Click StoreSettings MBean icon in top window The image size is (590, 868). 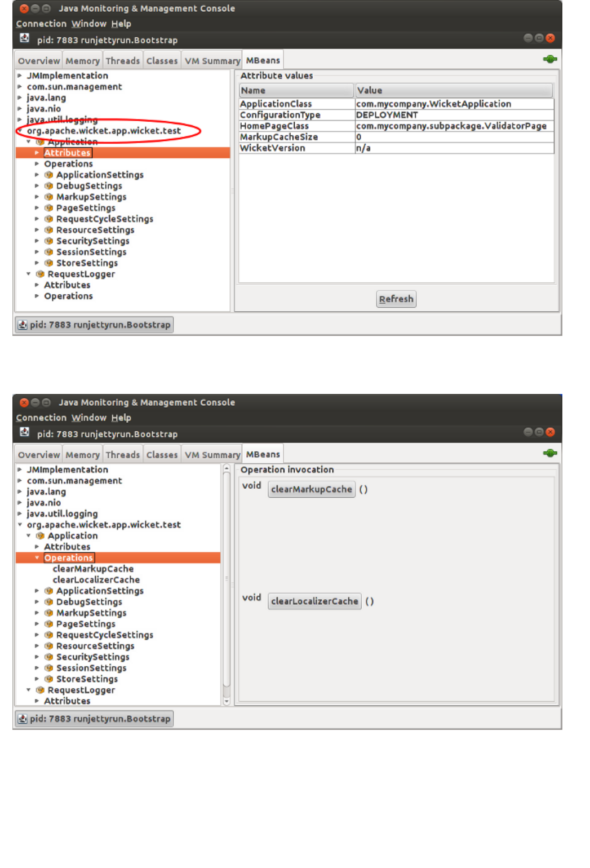pyautogui.click(x=49, y=263)
